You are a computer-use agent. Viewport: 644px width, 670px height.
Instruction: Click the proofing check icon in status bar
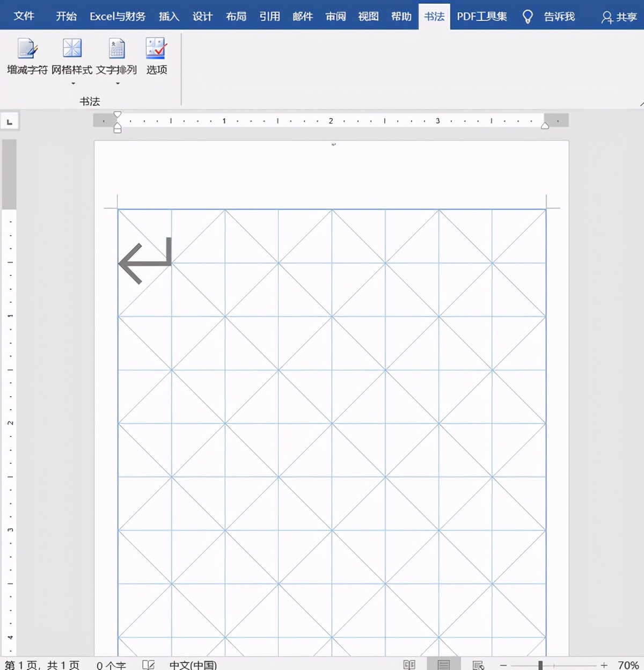tap(149, 665)
